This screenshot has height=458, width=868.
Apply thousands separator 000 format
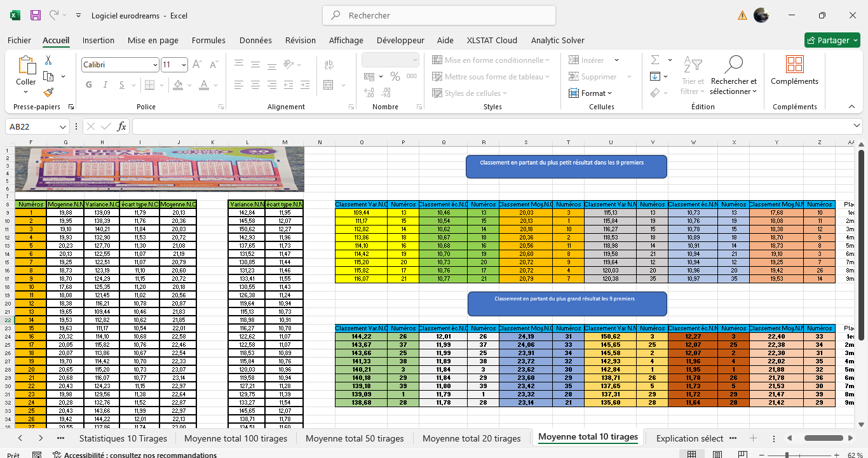pos(412,77)
